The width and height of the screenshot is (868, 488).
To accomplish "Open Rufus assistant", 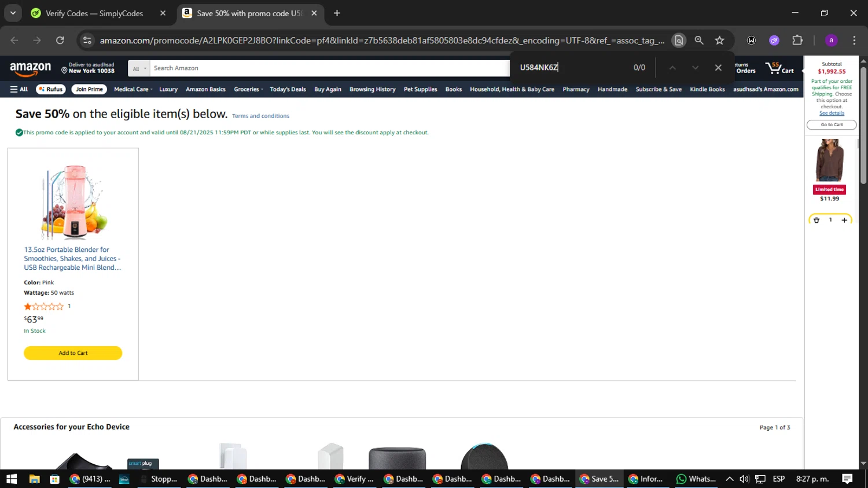I will [x=50, y=89].
